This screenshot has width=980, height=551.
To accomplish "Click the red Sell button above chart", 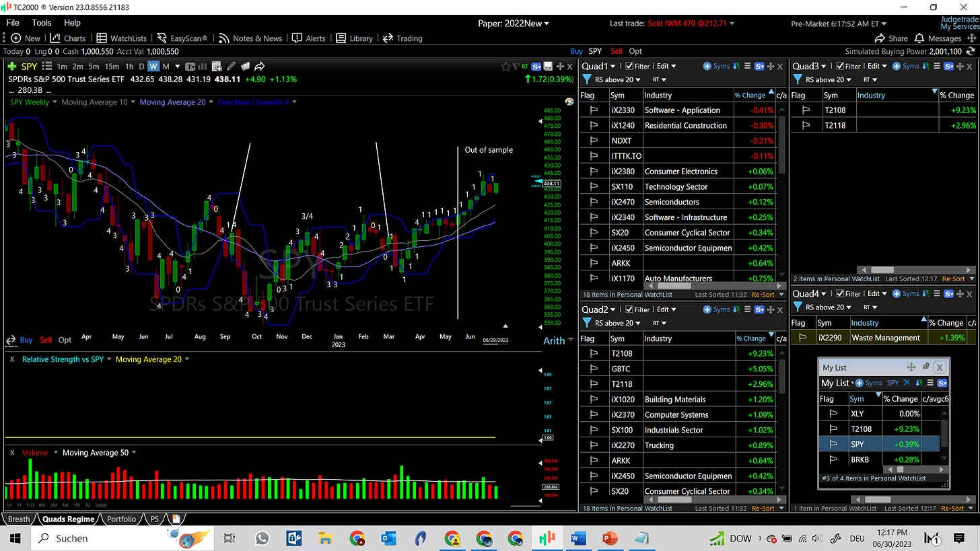I will coord(616,51).
